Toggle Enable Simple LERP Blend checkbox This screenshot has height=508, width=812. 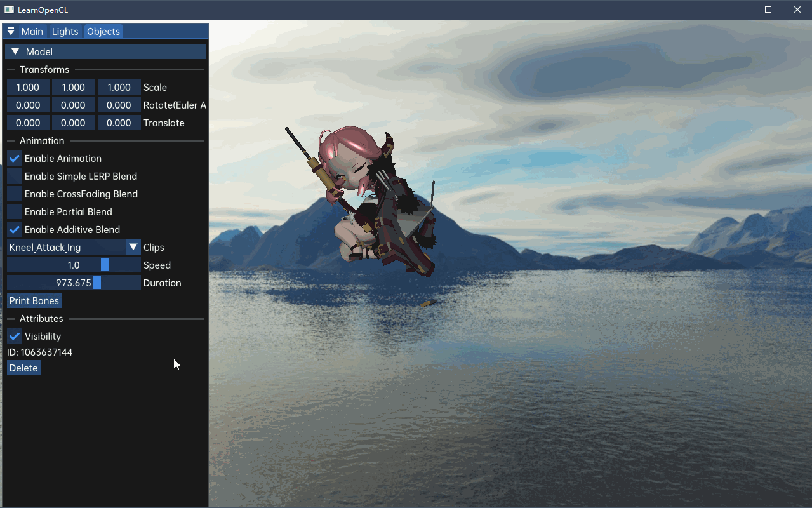pos(15,176)
